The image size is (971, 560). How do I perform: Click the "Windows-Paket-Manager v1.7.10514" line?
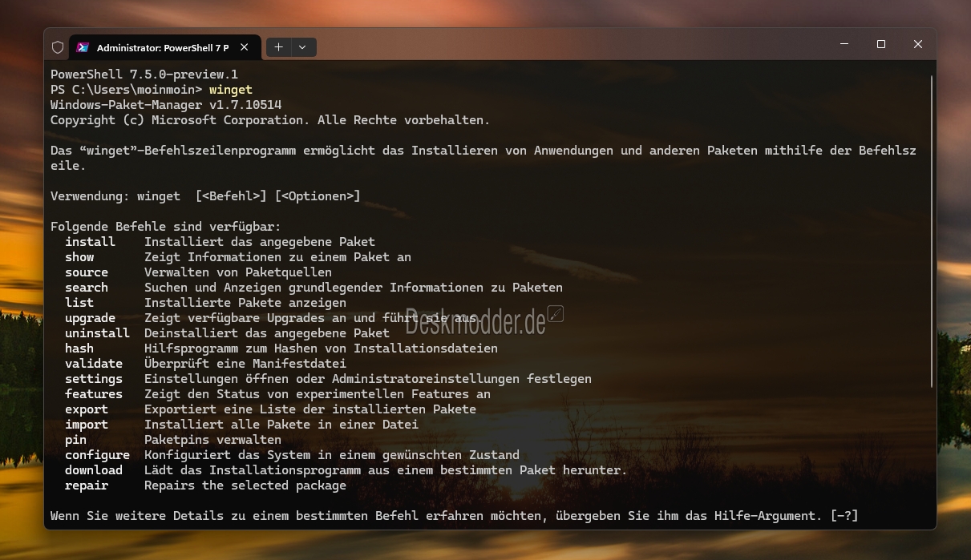[x=166, y=105]
